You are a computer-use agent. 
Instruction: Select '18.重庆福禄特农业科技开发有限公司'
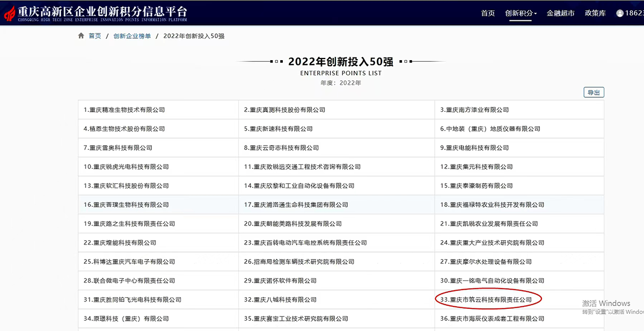coord(492,205)
